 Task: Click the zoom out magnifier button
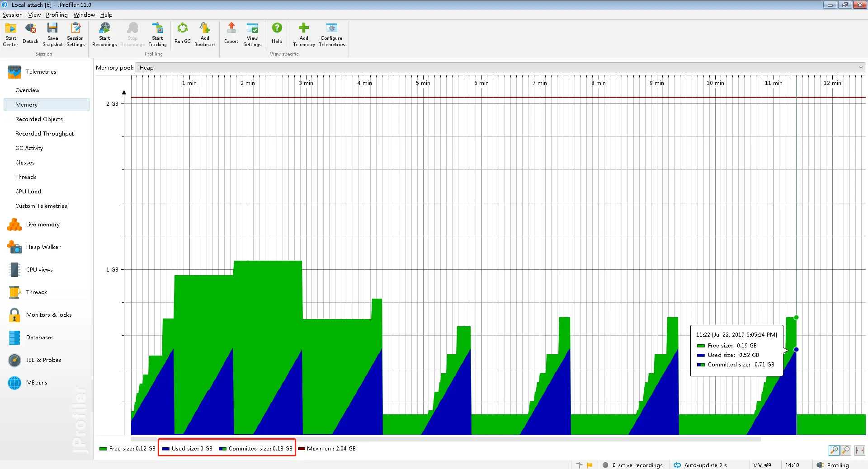click(846, 450)
